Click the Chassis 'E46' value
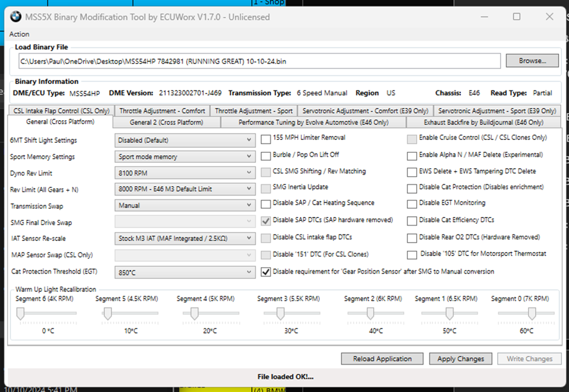This screenshot has width=569, height=392. click(474, 93)
